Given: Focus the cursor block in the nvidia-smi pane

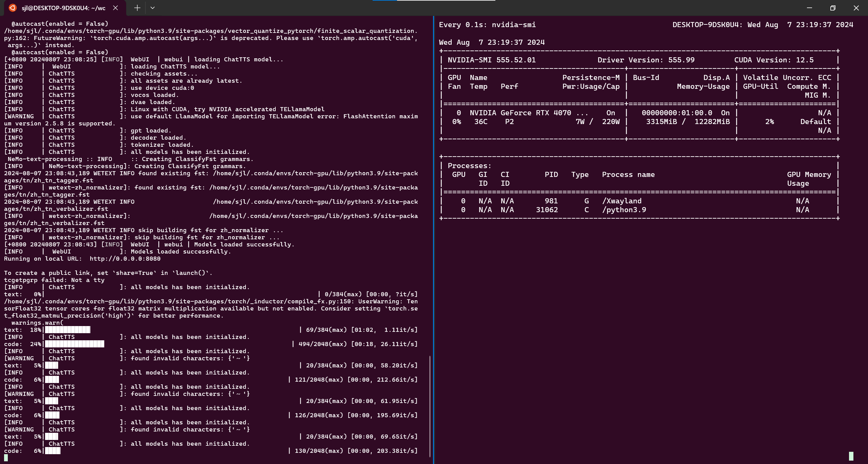Looking at the screenshot, I should pos(851,456).
